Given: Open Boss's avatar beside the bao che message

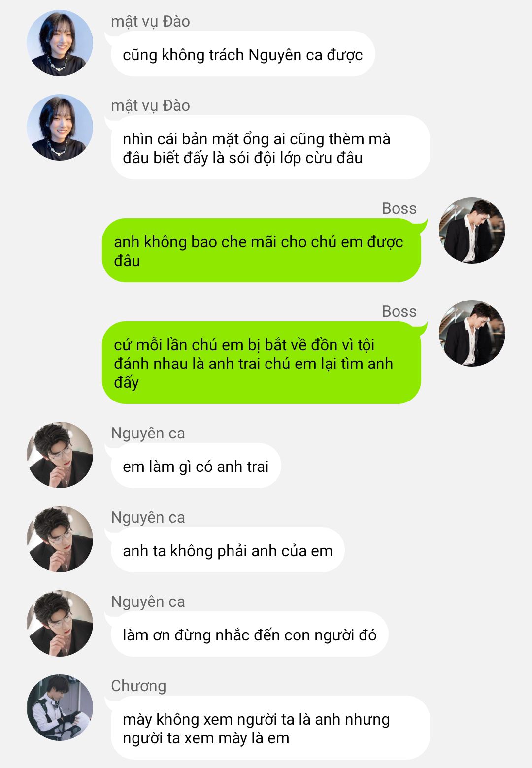Looking at the screenshot, I should point(472,230).
